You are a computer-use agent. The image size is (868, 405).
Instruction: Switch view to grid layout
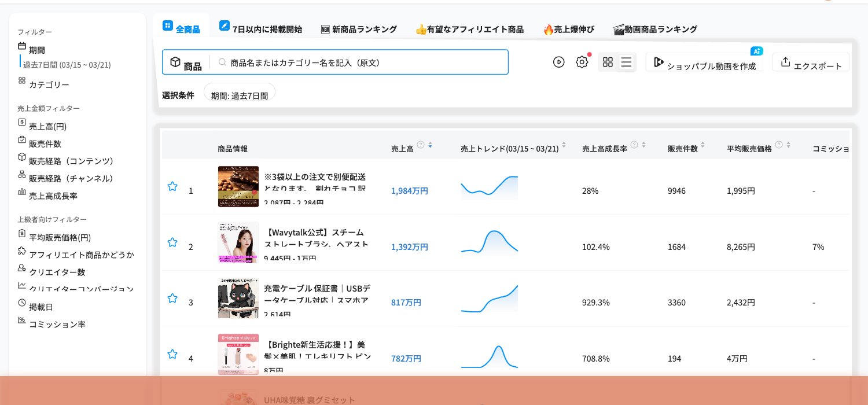click(608, 62)
